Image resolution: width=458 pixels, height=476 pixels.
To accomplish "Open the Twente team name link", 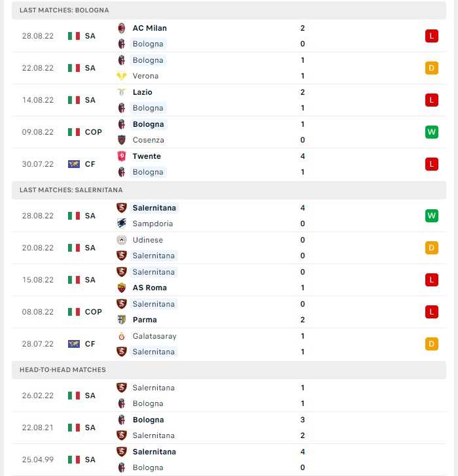I will [x=147, y=156].
